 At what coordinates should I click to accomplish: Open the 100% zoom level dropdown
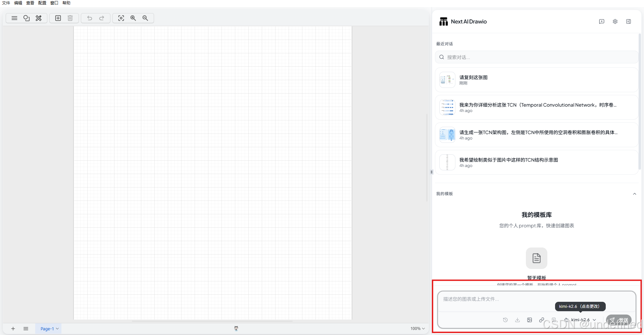417,329
